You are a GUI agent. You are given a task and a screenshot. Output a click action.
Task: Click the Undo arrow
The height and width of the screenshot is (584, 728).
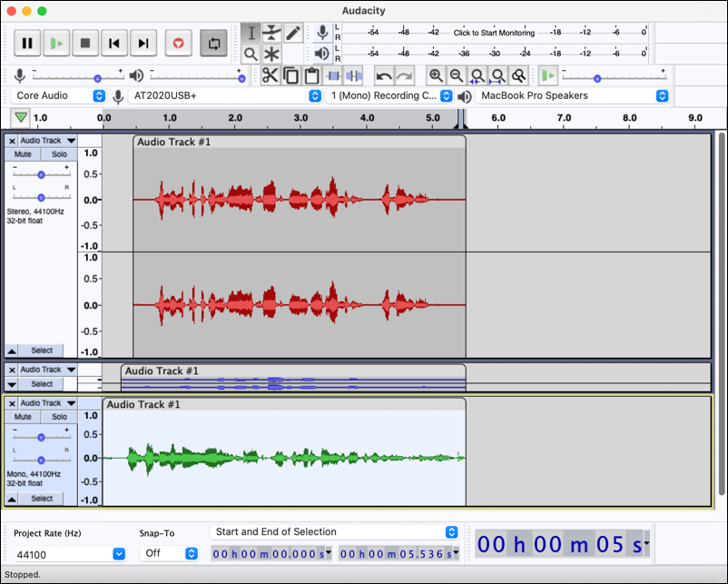click(384, 75)
